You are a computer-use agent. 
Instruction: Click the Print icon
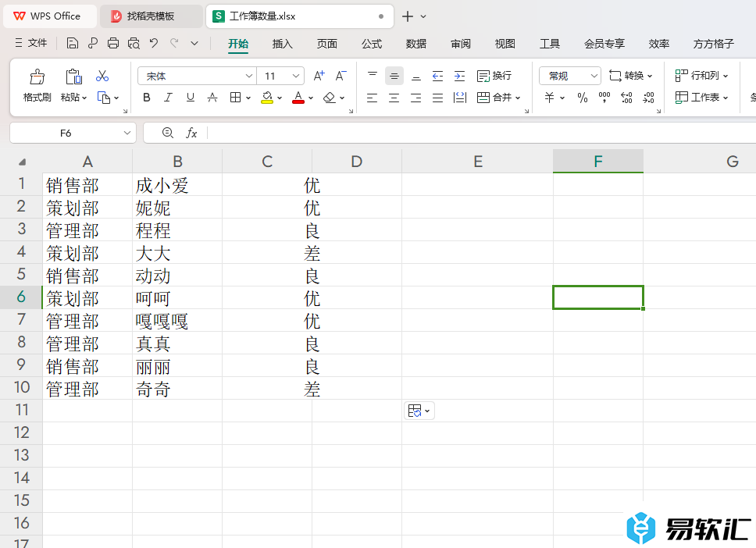point(113,44)
